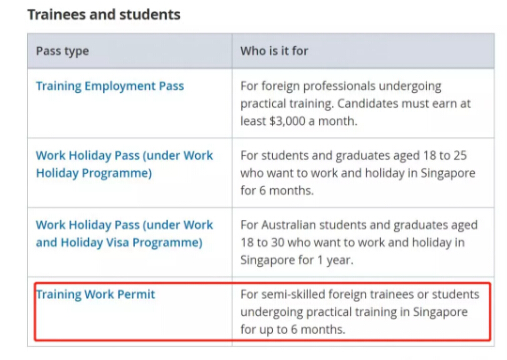Image resolution: width=507 pixels, height=360 pixels.
Task: Click the "Pass type" column header
Action: click(x=62, y=51)
